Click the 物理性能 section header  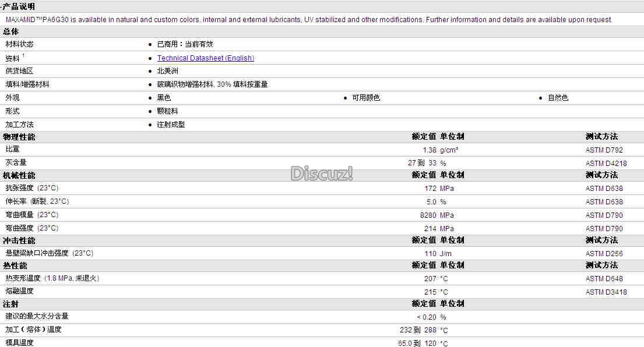click(19, 137)
